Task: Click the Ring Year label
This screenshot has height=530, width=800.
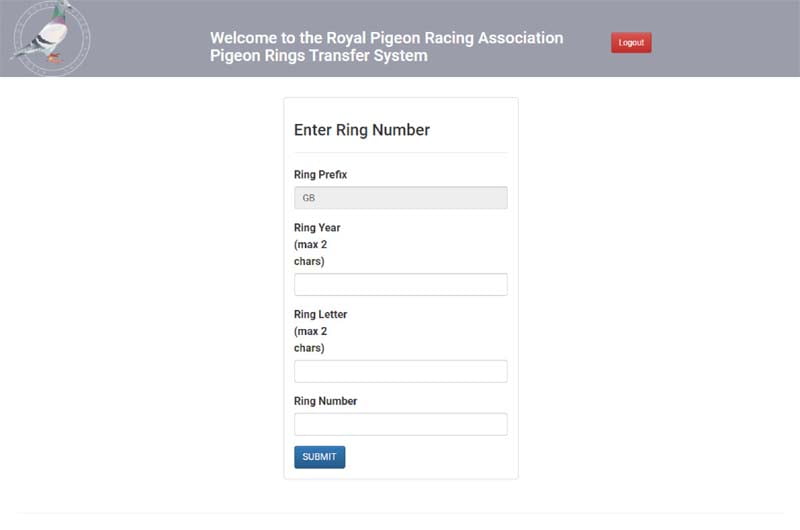Action: tap(317, 228)
